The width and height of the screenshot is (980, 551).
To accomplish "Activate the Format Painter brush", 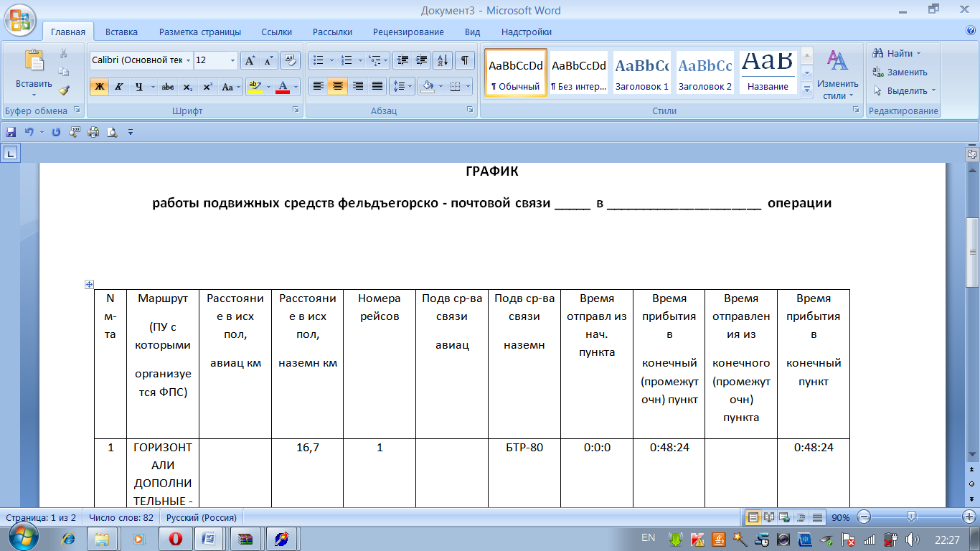I will point(64,90).
